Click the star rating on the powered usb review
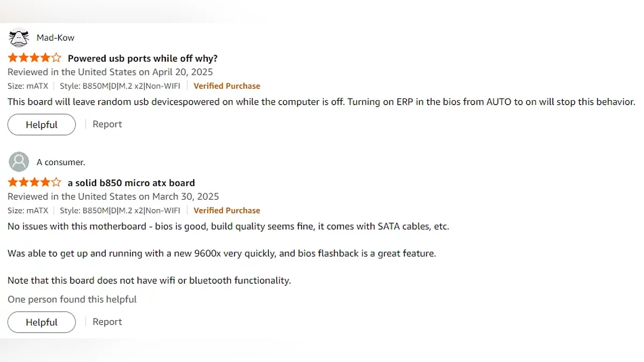Image resolution: width=644 pixels, height=362 pixels. click(35, 58)
